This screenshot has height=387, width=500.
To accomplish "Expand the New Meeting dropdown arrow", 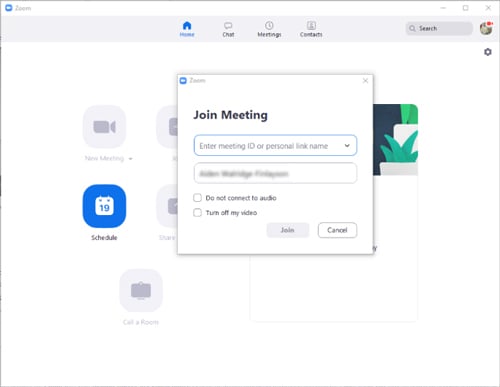I will [x=130, y=159].
